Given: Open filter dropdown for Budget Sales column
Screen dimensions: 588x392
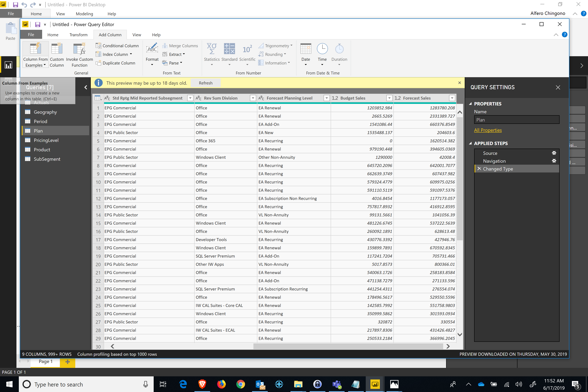Looking at the screenshot, I should (x=389, y=98).
